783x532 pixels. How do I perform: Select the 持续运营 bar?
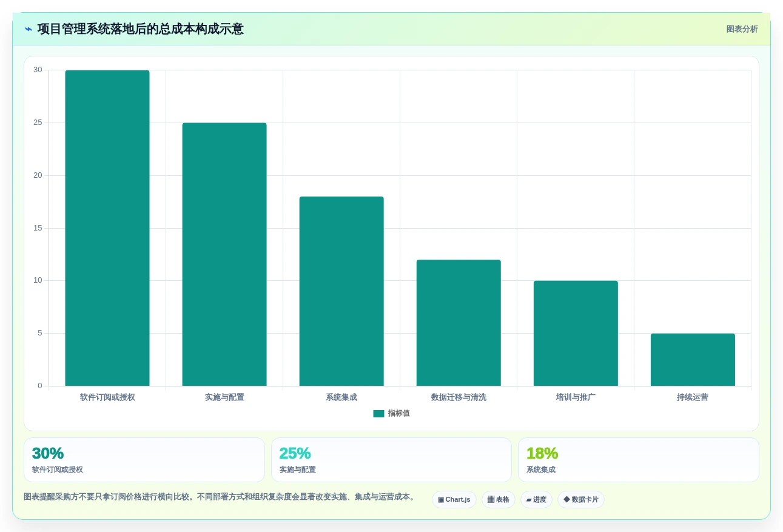point(693,360)
